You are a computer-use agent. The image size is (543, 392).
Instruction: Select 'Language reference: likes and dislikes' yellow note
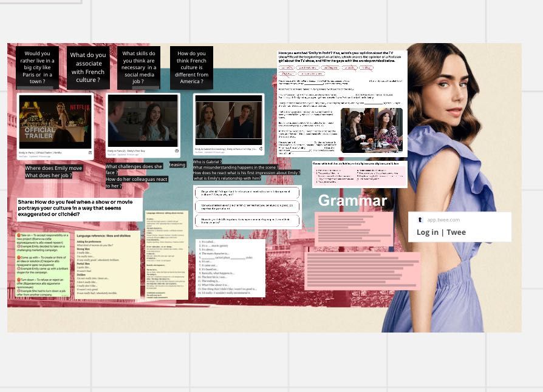tap(108, 265)
